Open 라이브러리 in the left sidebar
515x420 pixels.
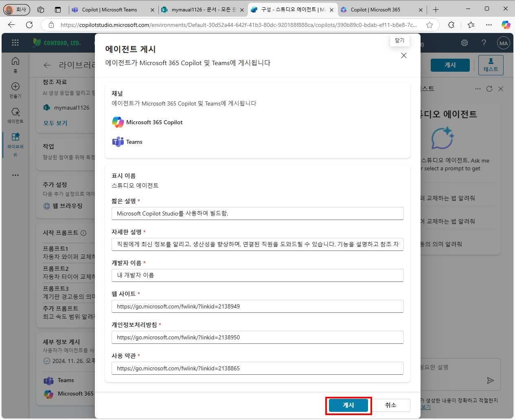click(x=15, y=145)
